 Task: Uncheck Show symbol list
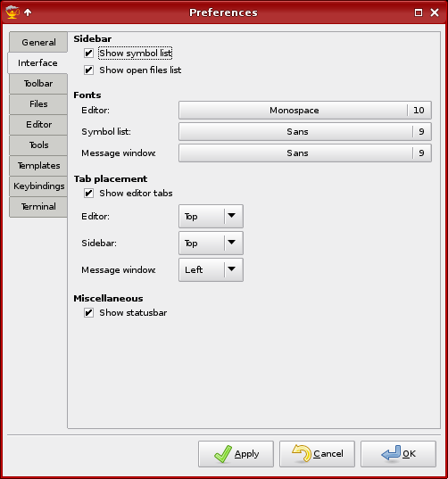[88, 54]
